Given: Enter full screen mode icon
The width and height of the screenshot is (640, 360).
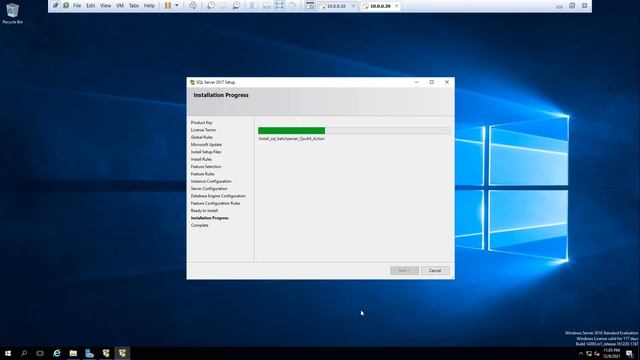Looking at the screenshot, I should (x=280, y=6).
